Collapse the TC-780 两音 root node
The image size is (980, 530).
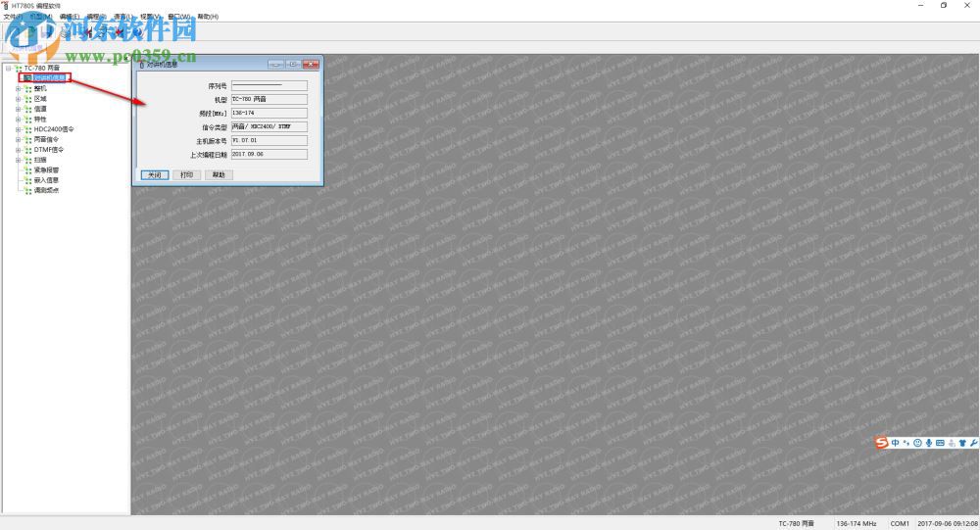point(8,68)
